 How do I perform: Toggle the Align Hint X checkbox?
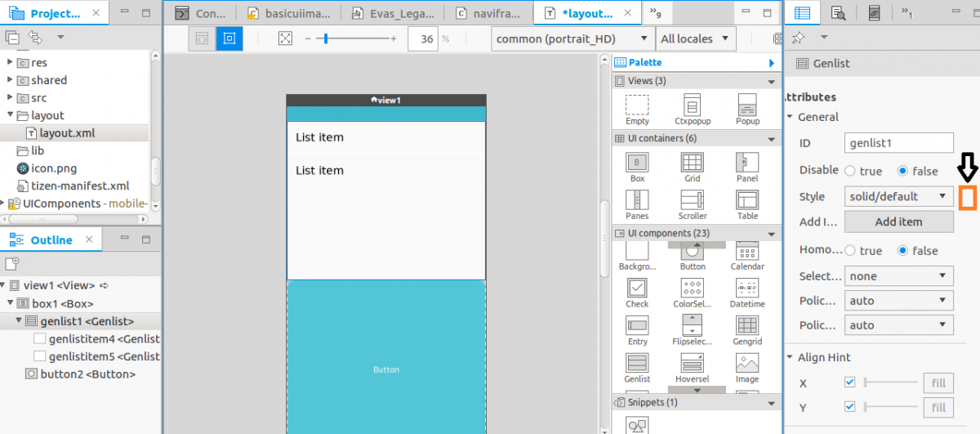tap(850, 383)
